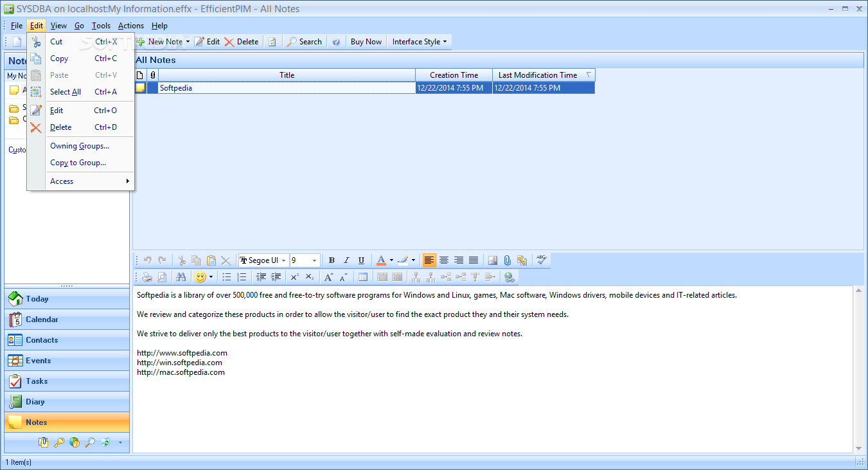Click the Bold formatting button
The width and height of the screenshot is (868, 470).
pyautogui.click(x=332, y=260)
